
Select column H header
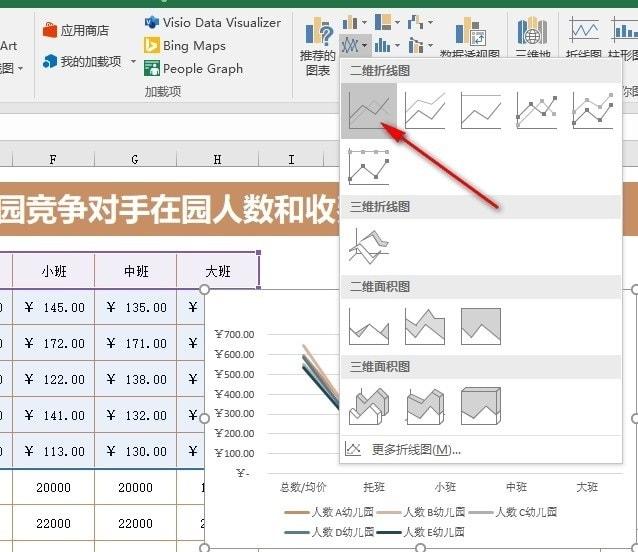tap(217, 159)
